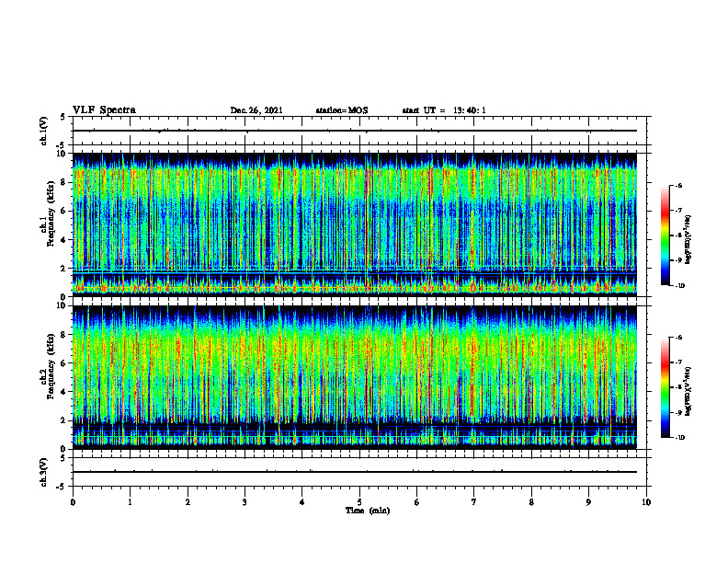Click time axis tick label "7"
Screen dimensions: 728x563
474,502
